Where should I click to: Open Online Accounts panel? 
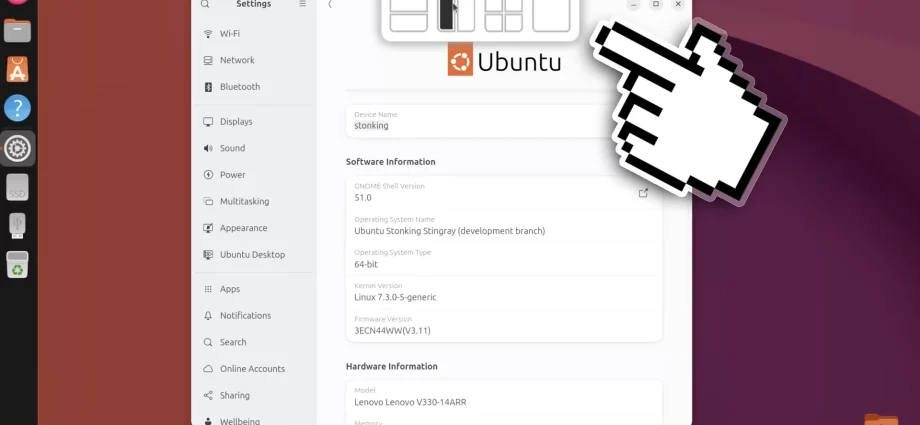254,369
